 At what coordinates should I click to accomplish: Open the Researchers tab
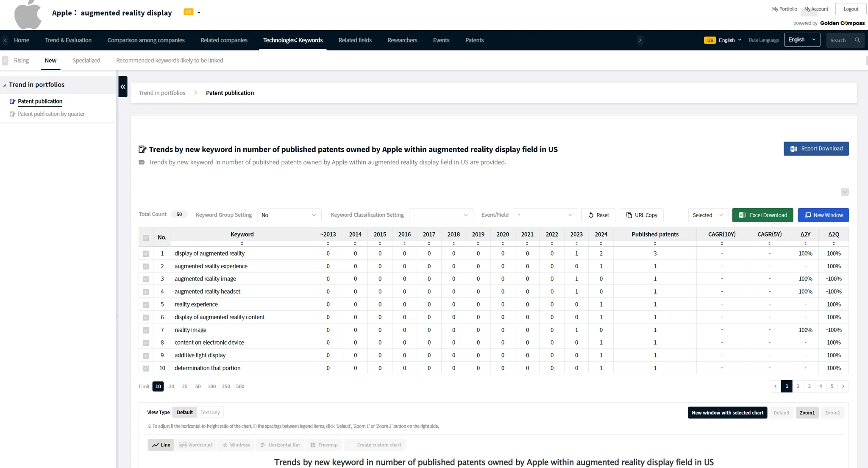pos(402,40)
